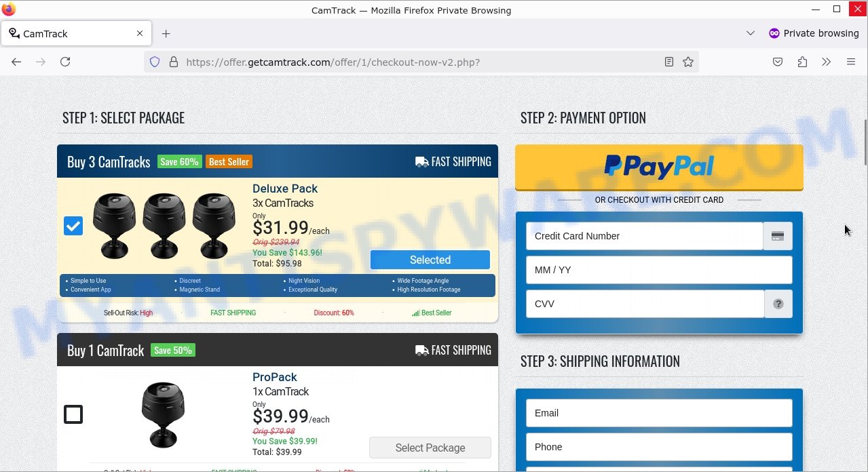Click 'STEP 1: SELECT PACKAGE' heading
Image resolution: width=868 pixels, height=472 pixels.
pos(124,118)
